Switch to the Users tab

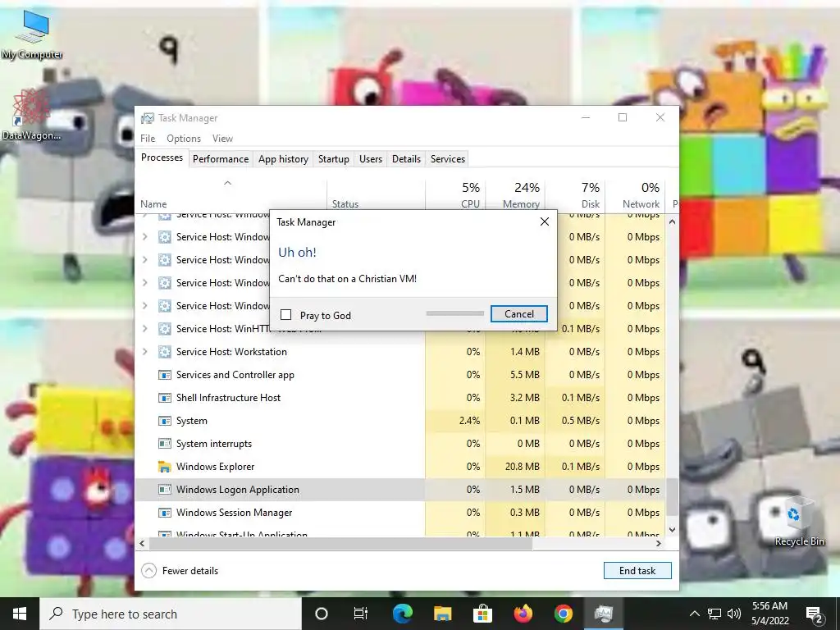[371, 159]
